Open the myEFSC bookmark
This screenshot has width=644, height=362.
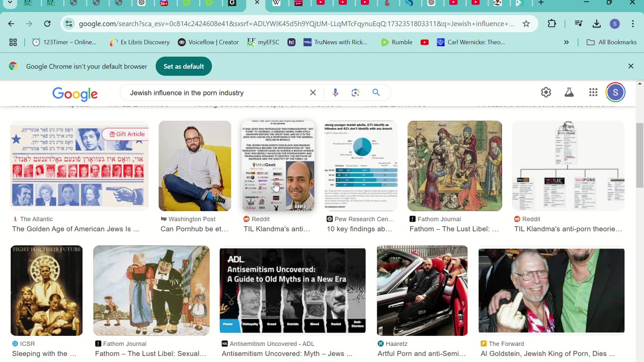[x=263, y=42]
